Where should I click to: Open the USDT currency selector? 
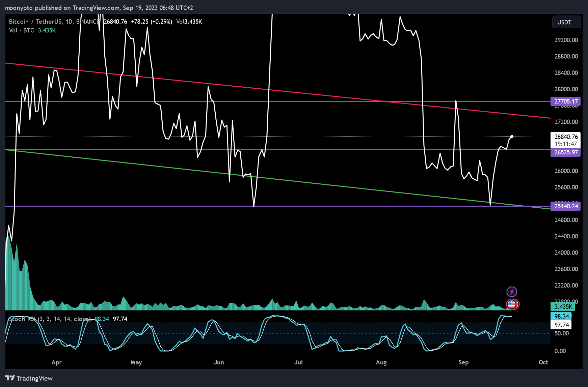coord(566,22)
